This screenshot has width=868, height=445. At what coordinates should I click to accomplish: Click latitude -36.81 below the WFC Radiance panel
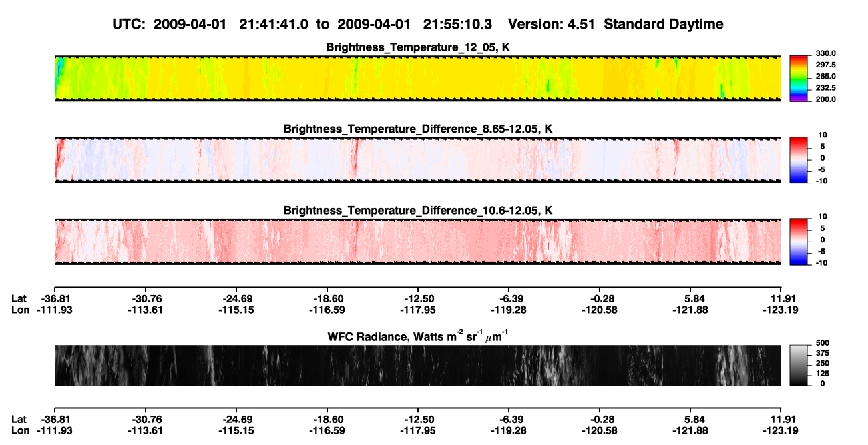point(54,420)
